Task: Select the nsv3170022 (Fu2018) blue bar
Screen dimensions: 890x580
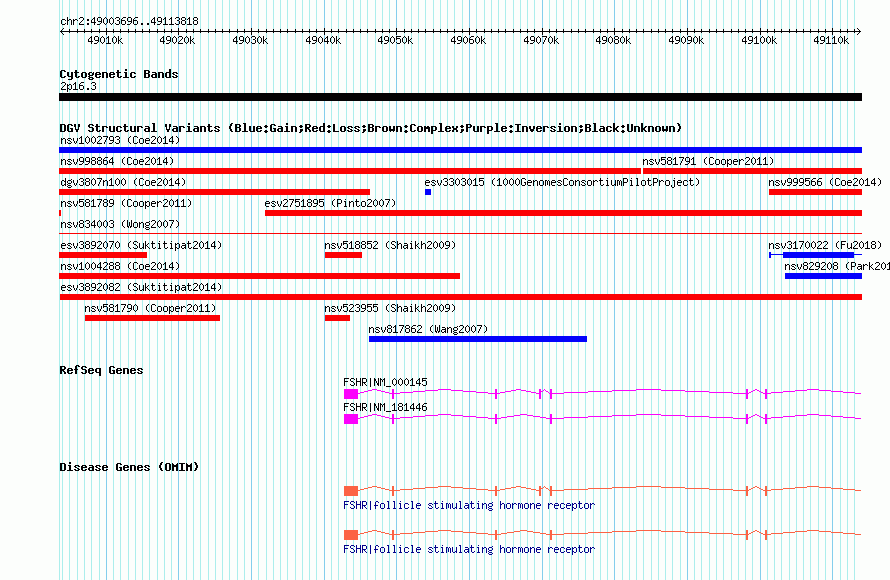Action: click(x=818, y=255)
